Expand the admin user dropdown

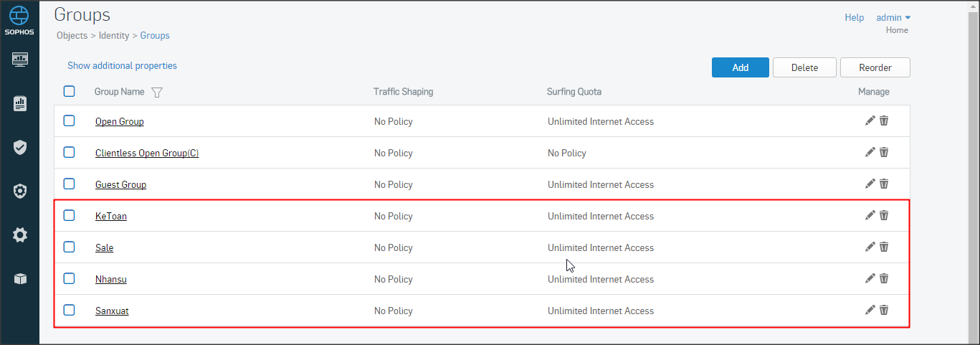pos(893,18)
